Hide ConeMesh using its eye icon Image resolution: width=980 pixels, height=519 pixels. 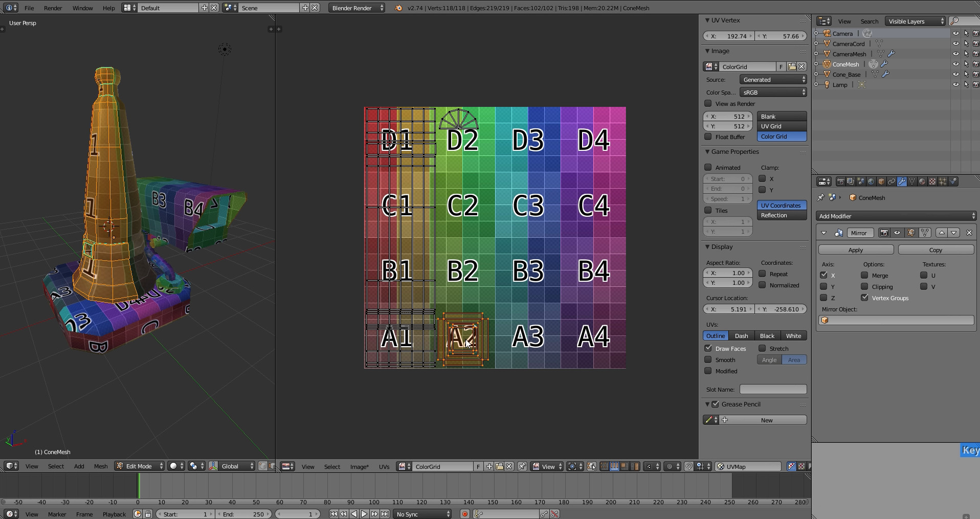click(x=955, y=64)
